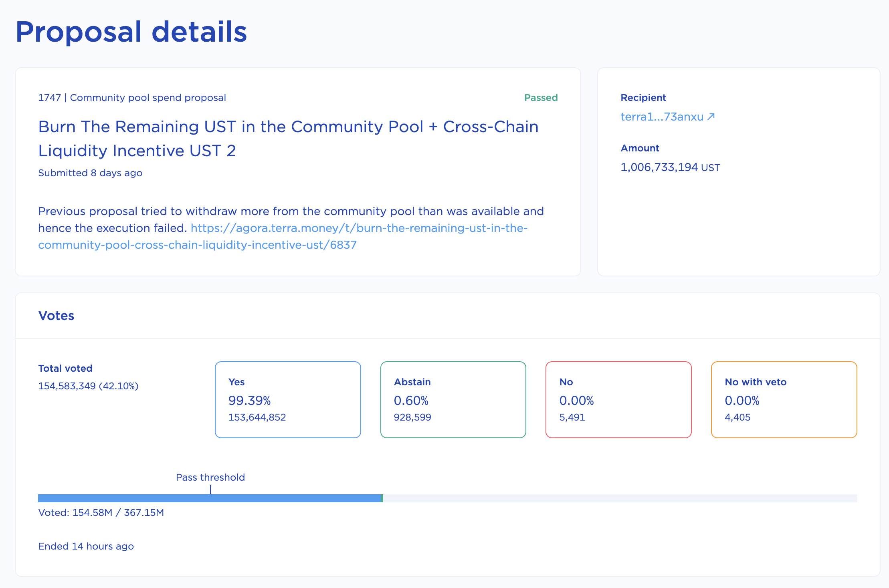Click the Votes section header
Viewport: 889px width, 588px height.
(x=56, y=316)
